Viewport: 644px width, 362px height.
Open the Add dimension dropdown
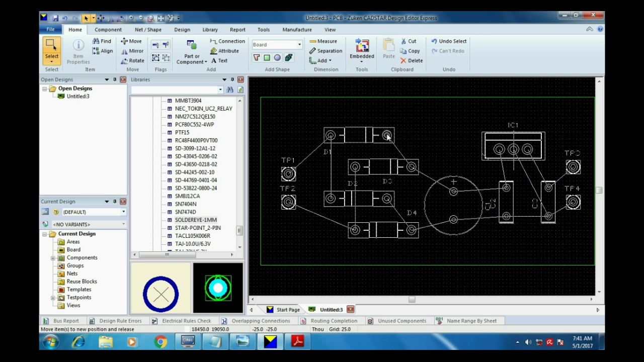(330, 61)
